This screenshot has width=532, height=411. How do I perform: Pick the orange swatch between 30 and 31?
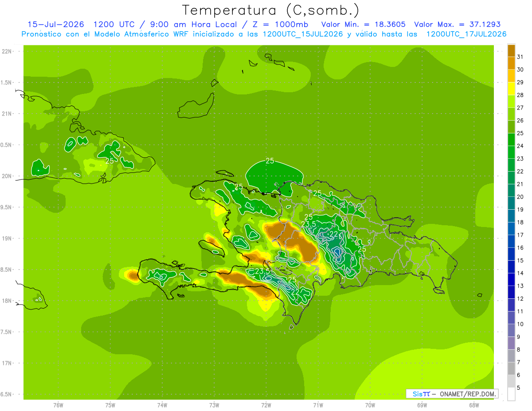coord(511,63)
